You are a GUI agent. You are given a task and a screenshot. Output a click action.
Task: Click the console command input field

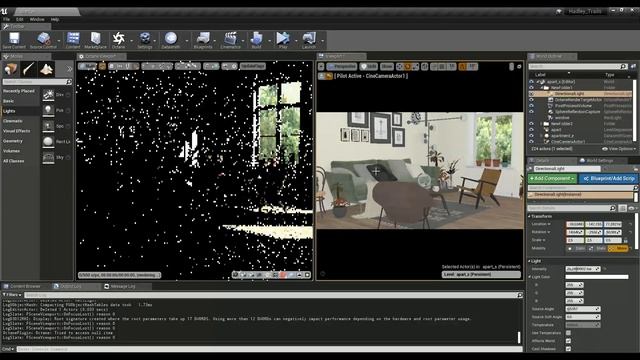point(269,349)
